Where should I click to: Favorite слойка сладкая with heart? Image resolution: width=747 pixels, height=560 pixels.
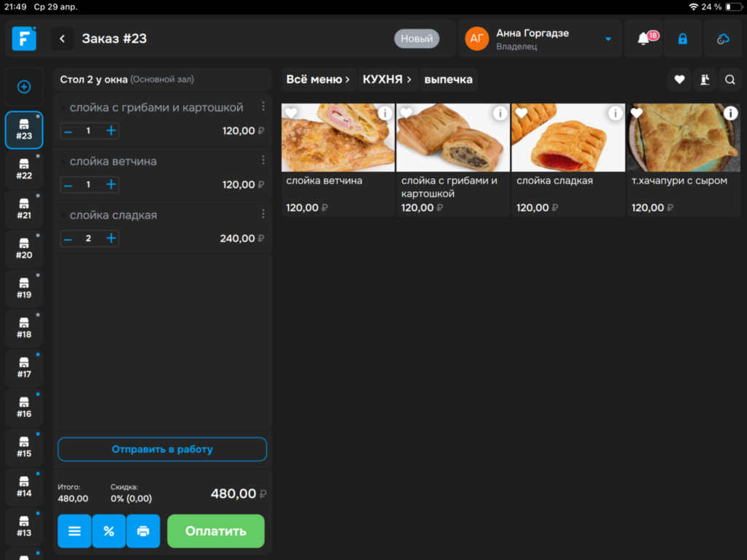521,113
